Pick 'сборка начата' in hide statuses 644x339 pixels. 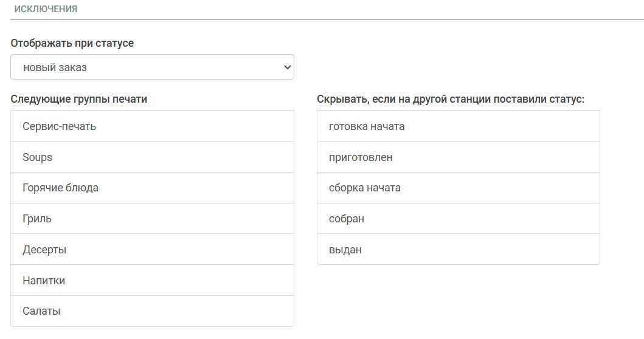458,188
